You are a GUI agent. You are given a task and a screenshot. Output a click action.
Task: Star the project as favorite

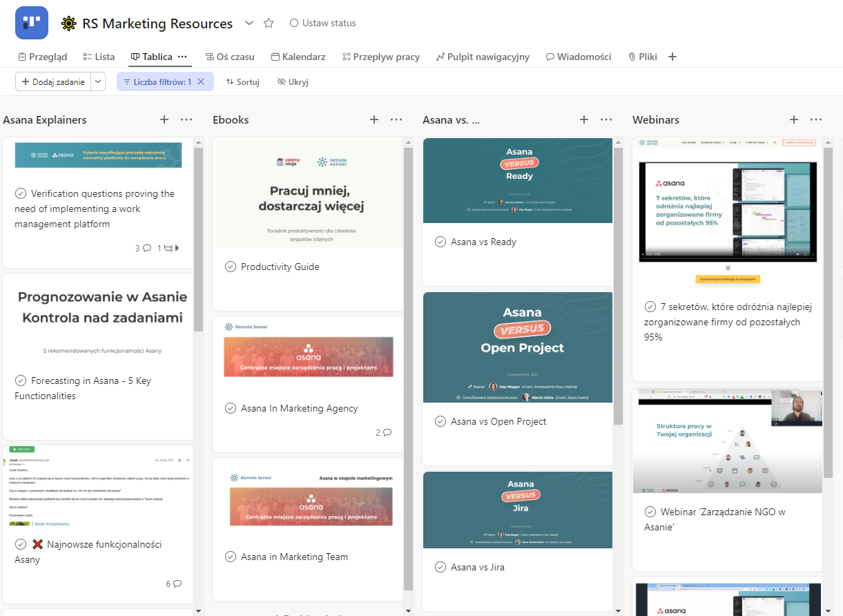269,23
